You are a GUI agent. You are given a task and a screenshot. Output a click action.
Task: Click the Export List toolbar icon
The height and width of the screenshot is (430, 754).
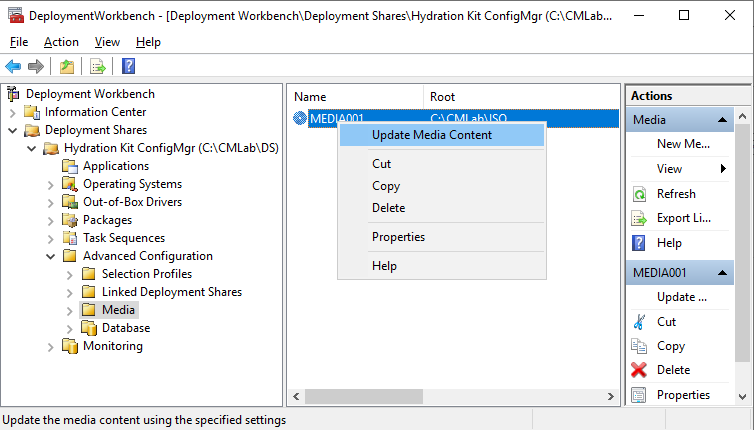98,66
